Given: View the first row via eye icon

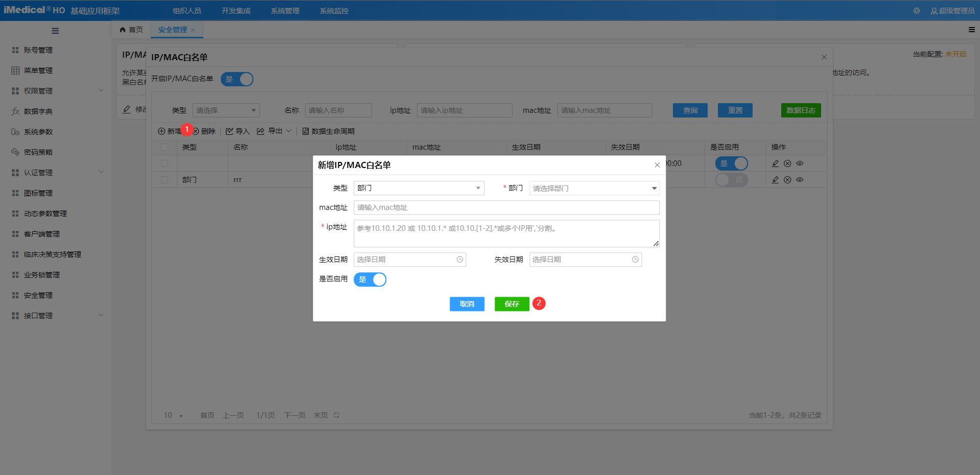Looking at the screenshot, I should (x=800, y=163).
